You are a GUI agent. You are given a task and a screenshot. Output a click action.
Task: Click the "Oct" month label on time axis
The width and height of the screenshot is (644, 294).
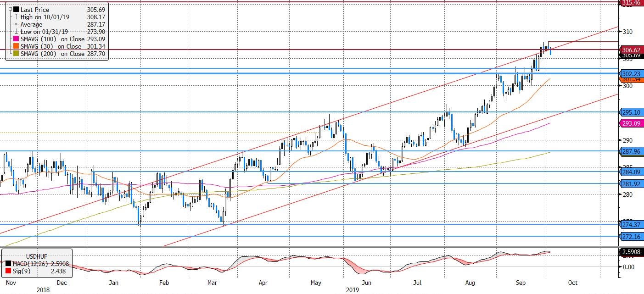(572, 283)
